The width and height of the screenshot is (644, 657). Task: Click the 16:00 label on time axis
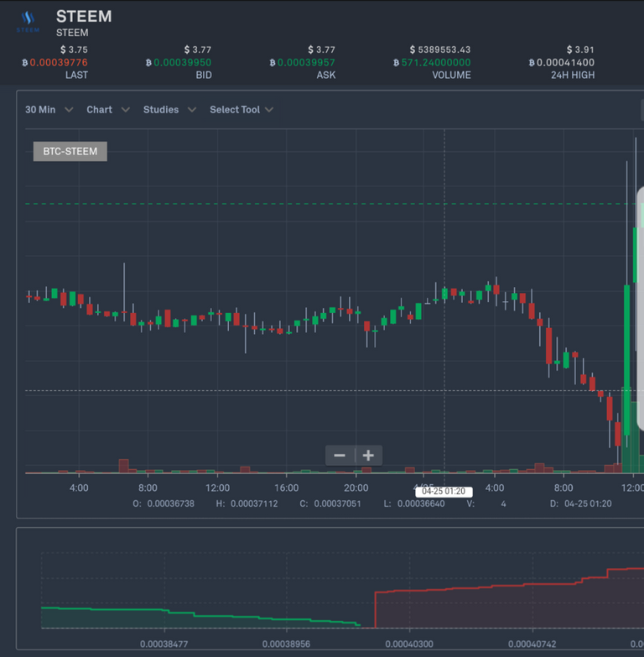click(x=286, y=488)
